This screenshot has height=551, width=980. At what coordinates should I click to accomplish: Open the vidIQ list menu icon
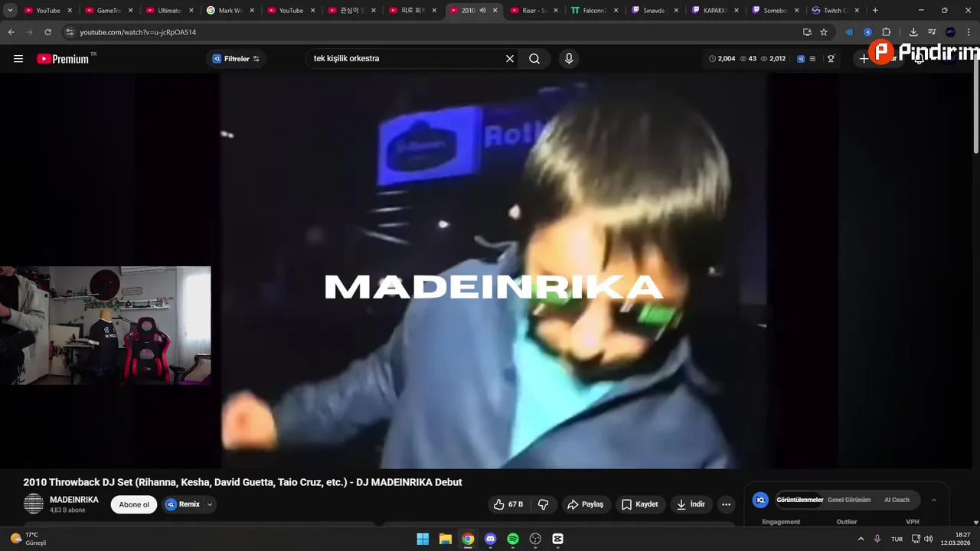(812, 59)
